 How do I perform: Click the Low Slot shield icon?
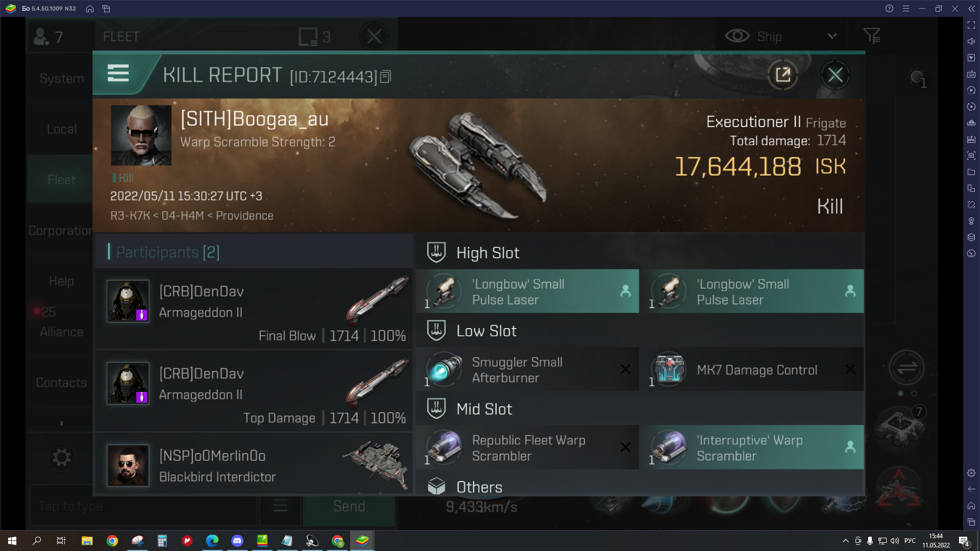pos(437,330)
